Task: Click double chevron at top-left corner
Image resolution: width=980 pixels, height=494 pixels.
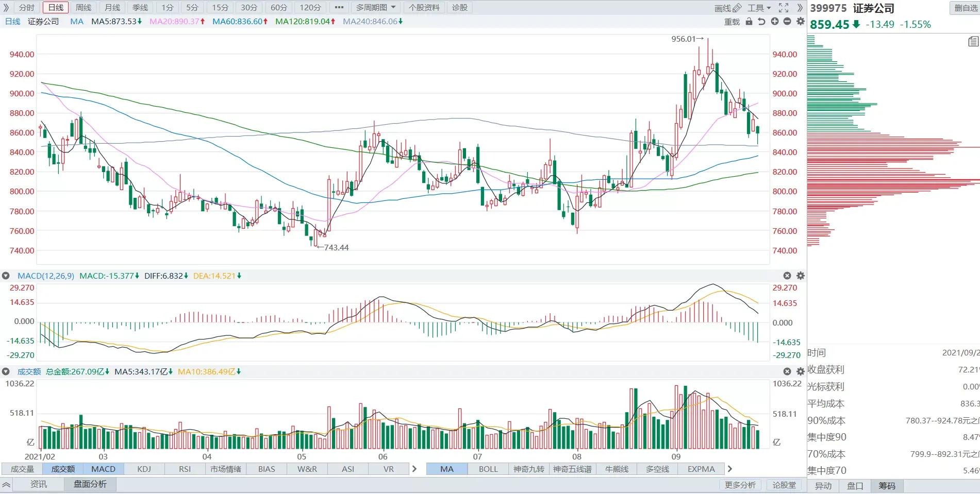Action: pos(6,7)
